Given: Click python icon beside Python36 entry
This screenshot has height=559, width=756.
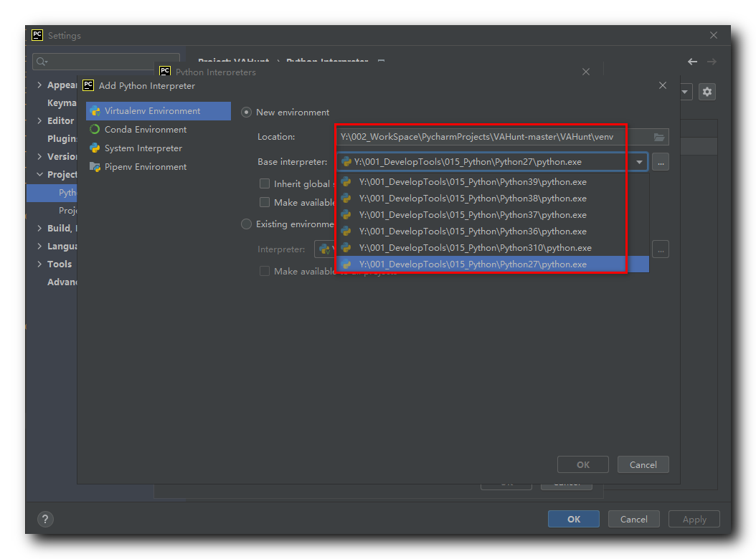Looking at the screenshot, I should pyautogui.click(x=346, y=231).
